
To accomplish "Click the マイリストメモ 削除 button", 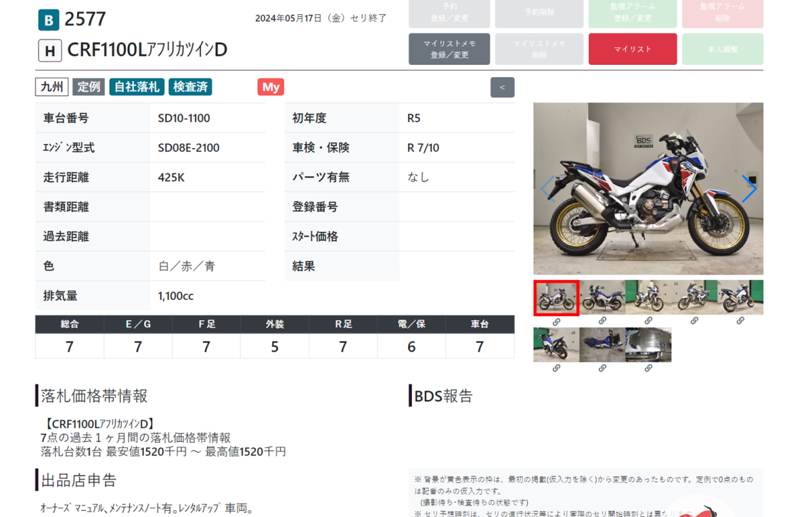I will (539, 49).
